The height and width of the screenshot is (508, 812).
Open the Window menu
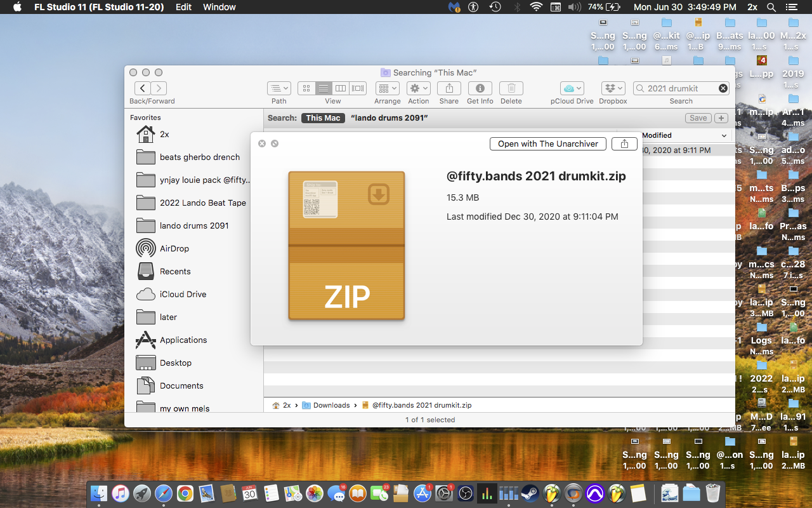[x=219, y=7]
